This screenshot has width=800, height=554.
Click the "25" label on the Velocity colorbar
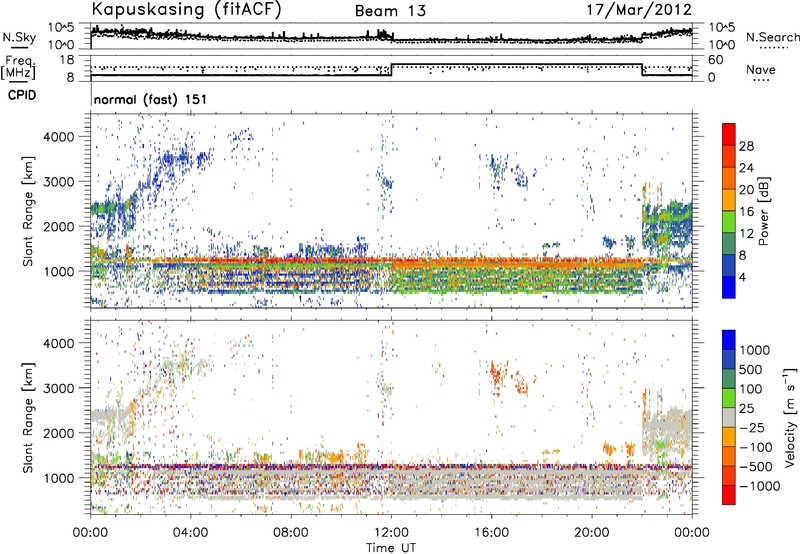[747, 409]
